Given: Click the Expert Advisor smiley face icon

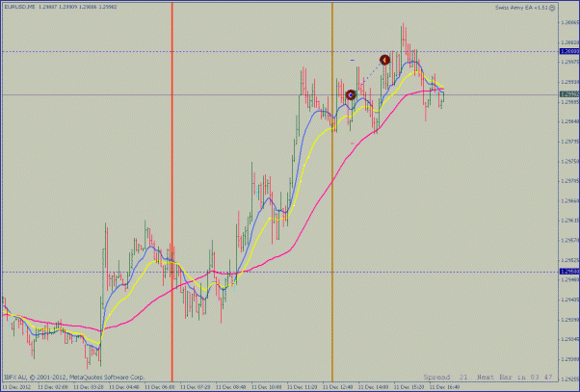Looking at the screenshot, I should 552,8.
